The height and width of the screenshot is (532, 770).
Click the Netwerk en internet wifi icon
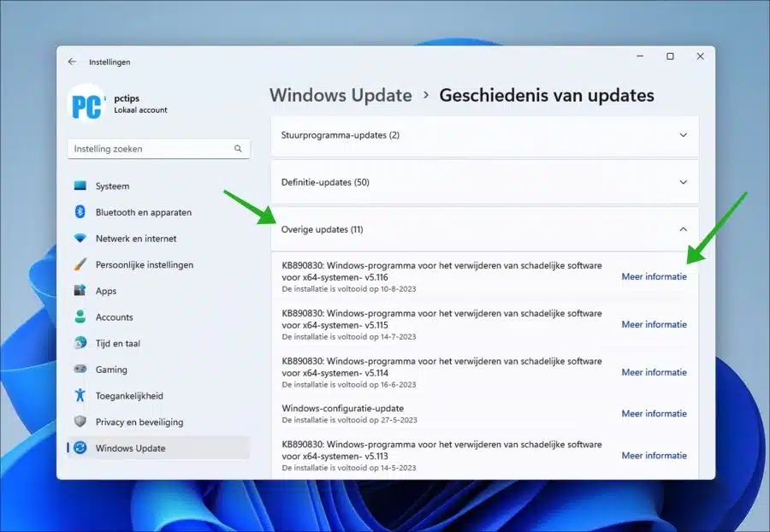[x=80, y=238]
